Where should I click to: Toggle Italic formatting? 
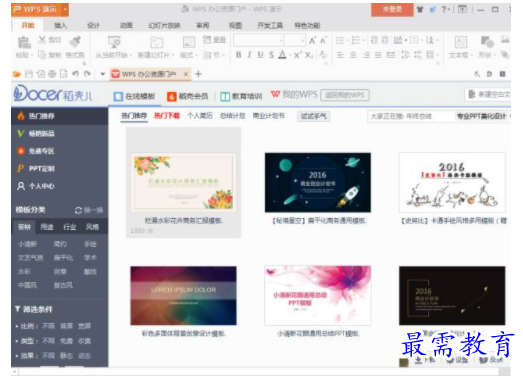click(x=249, y=55)
